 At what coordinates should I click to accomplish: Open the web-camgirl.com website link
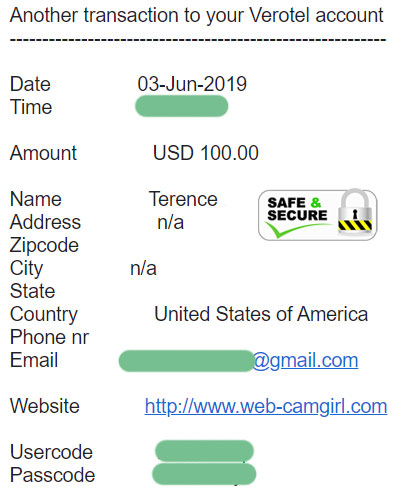pyautogui.click(x=266, y=406)
